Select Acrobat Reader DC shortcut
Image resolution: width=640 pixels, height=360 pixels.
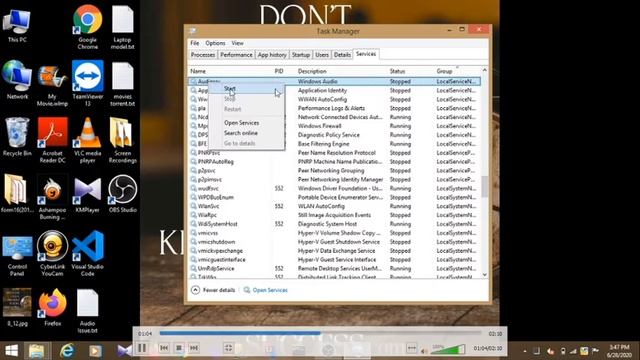pyautogui.click(x=52, y=140)
